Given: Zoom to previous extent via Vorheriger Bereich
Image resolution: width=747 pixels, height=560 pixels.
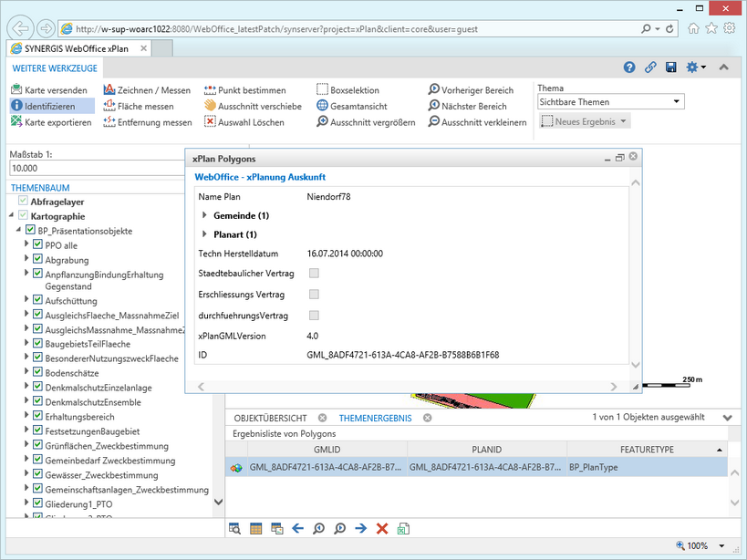Looking at the screenshot, I should [x=478, y=88].
